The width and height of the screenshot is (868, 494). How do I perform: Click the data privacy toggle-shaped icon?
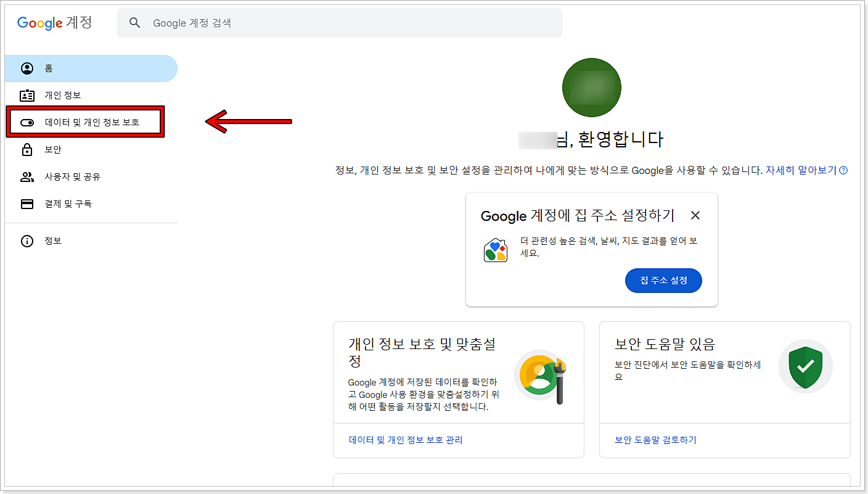click(x=27, y=123)
